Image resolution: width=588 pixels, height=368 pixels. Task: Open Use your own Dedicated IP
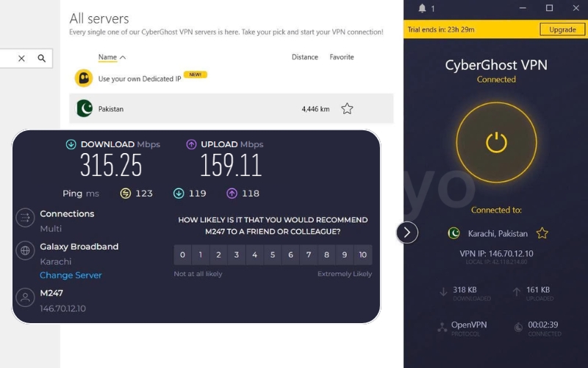coord(140,79)
